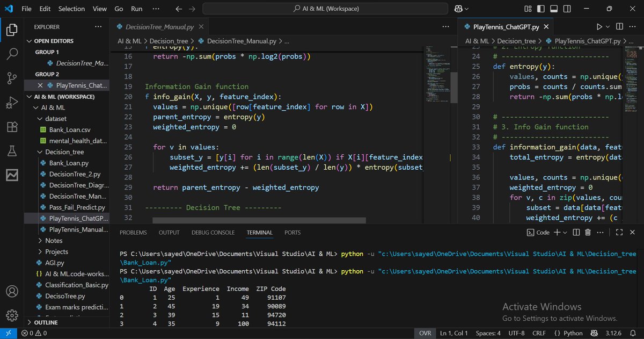644x339 pixels.
Task: Kill the terminal with trash icon
Action: (588, 232)
